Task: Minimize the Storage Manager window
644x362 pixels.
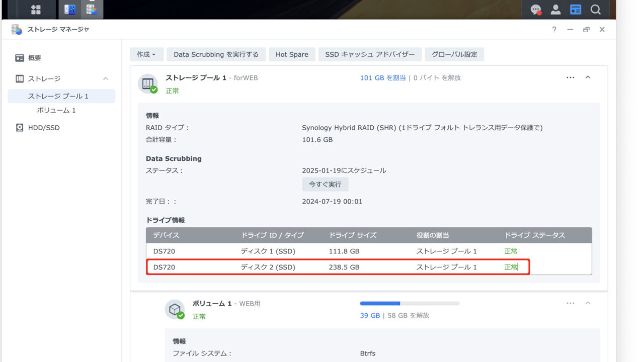Action: click(x=570, y=30)
